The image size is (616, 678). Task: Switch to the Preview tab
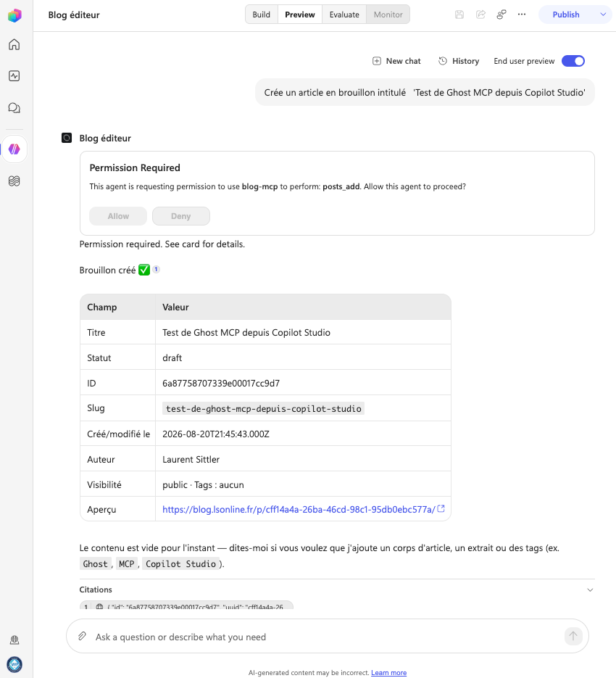tap(300, 15)
